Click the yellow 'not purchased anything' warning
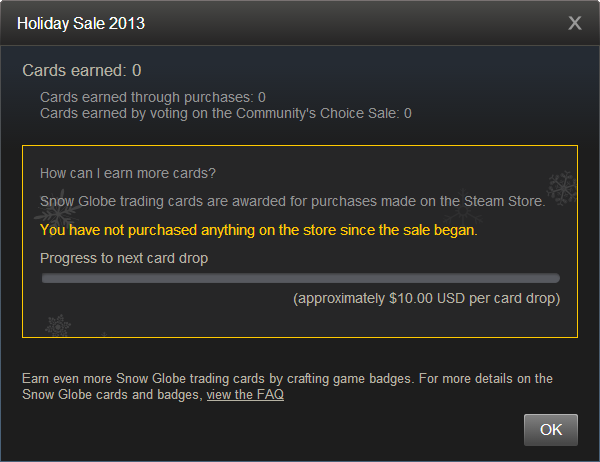The height and width of the screenshot is (462, 600). tap(259, 230)
